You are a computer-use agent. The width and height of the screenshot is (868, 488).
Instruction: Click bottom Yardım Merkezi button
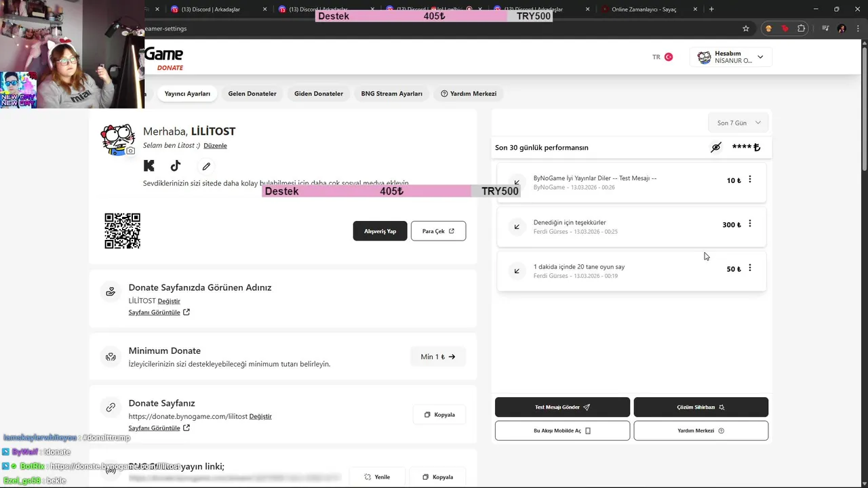[x=701, y=430]
